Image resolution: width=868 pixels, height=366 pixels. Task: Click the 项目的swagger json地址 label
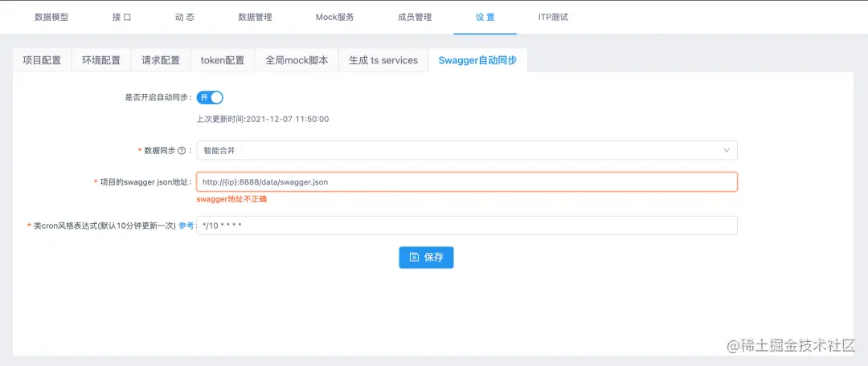(x=145, y=182)
